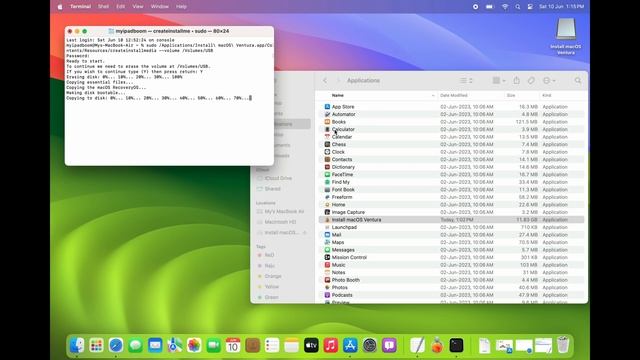
Task: Go back in the Finder window
Action: coord(325,80)
